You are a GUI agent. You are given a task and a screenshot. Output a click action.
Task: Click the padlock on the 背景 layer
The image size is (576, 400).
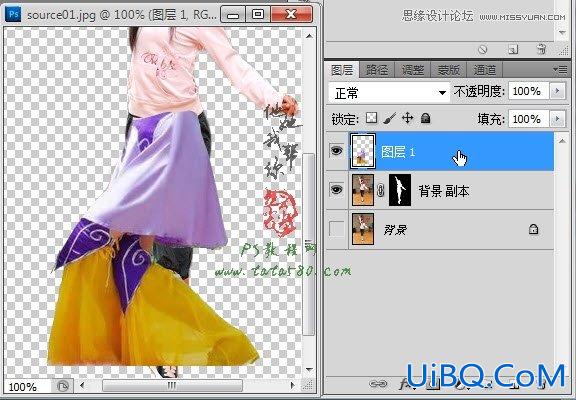click(533, 230)
